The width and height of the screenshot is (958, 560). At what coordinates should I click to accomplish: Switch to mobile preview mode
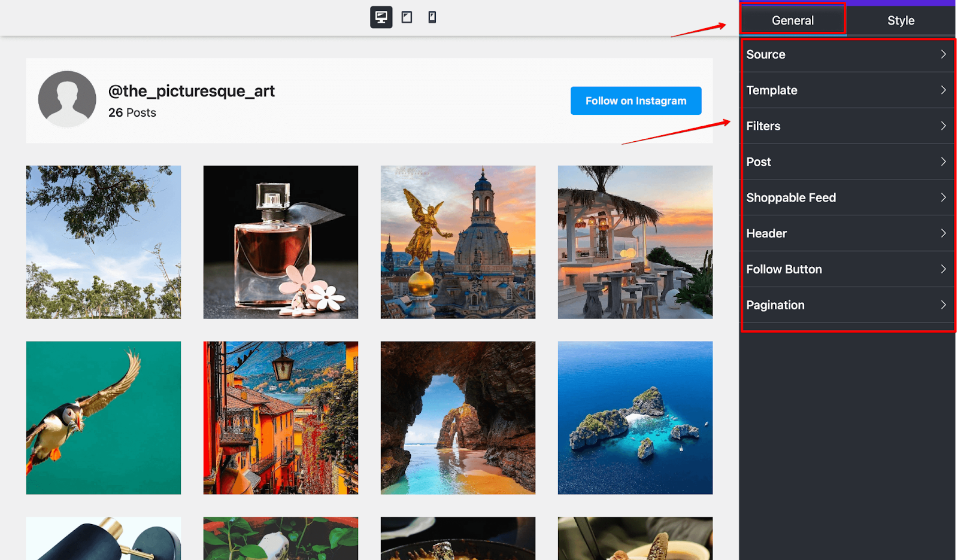[x=432, y=17]
